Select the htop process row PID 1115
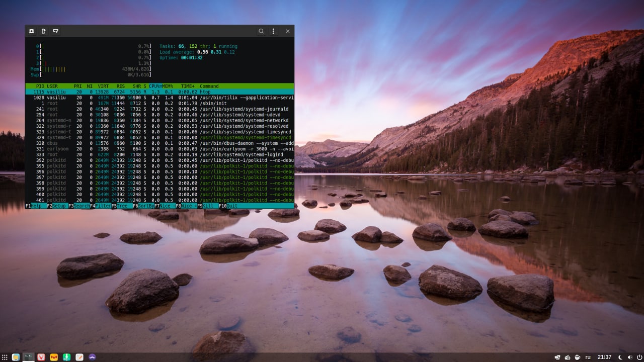Image resolution: width=644 pixels, height=362 pixels. 159,92
